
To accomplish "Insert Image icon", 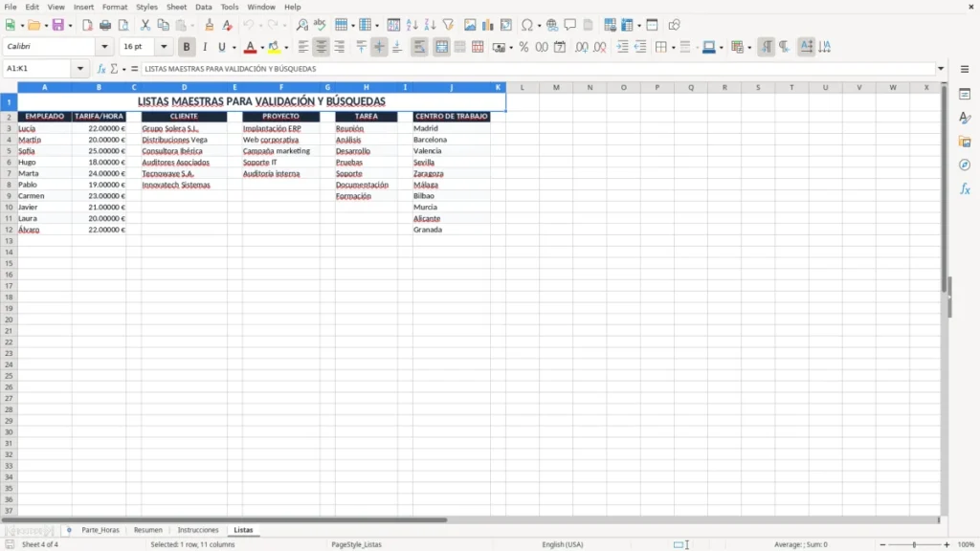I will (470, 25).
